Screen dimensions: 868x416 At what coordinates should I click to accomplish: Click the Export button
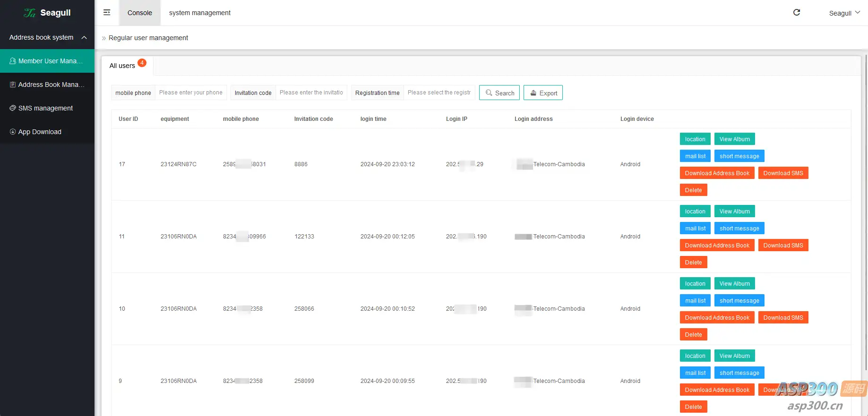(x=543, y=93)
